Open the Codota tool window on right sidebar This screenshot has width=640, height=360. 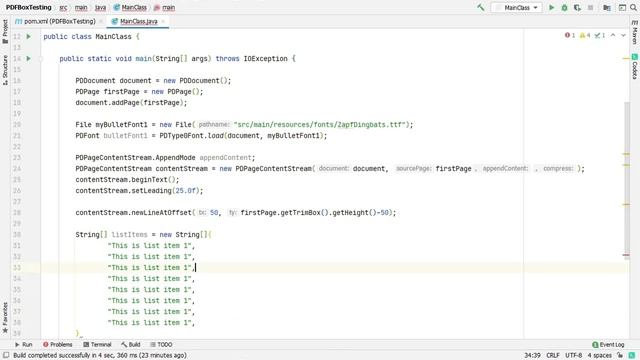click(x=635, y=67)
